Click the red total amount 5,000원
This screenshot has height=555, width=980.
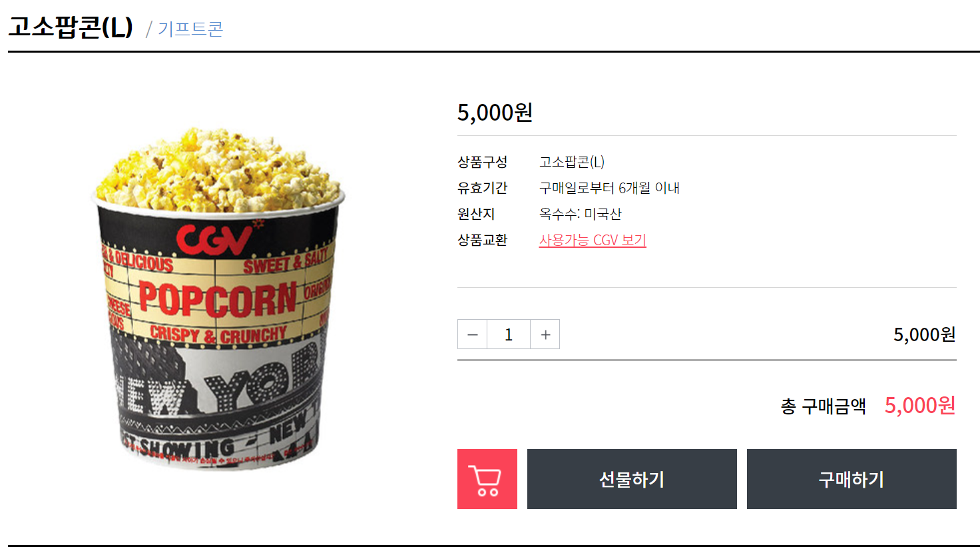tap(920, 405)
